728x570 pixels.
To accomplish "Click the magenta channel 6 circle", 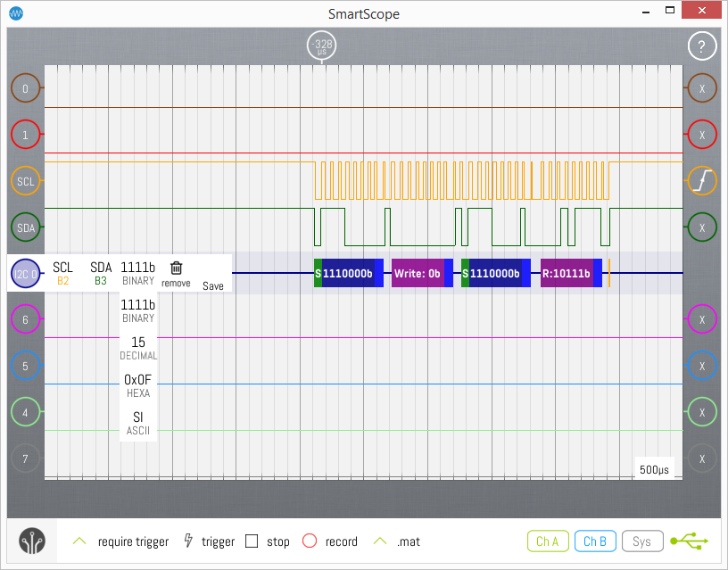I will pos(26,319).
